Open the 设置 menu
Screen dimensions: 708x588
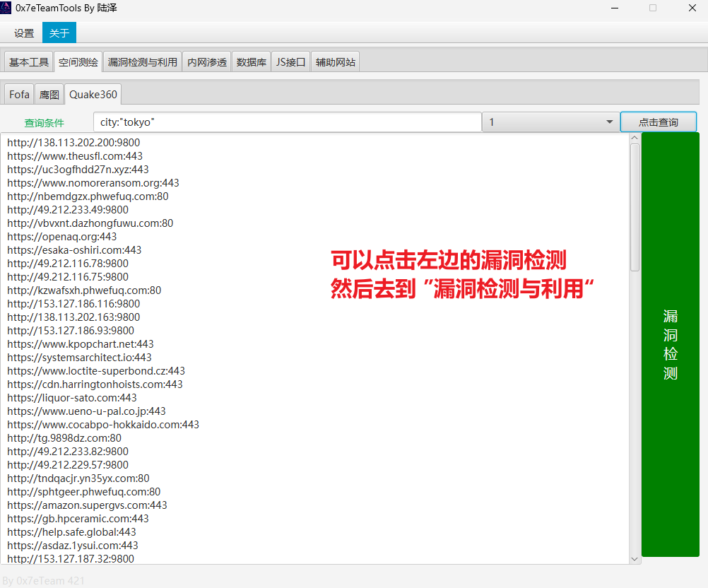pos(24,33)
